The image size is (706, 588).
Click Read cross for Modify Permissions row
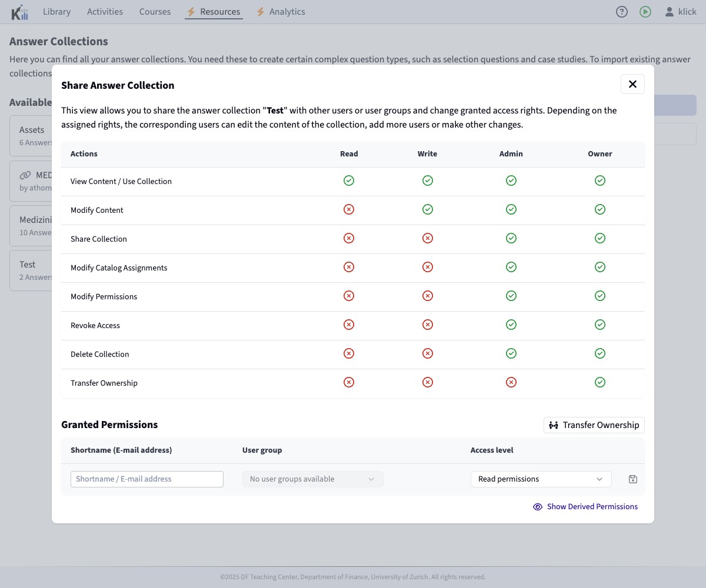[x=349, y=296]
